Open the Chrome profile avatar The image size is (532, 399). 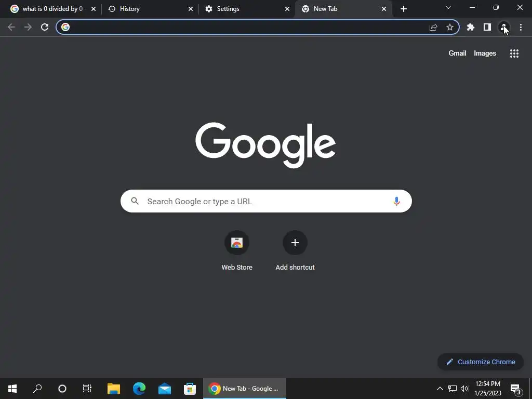point(504,27)
